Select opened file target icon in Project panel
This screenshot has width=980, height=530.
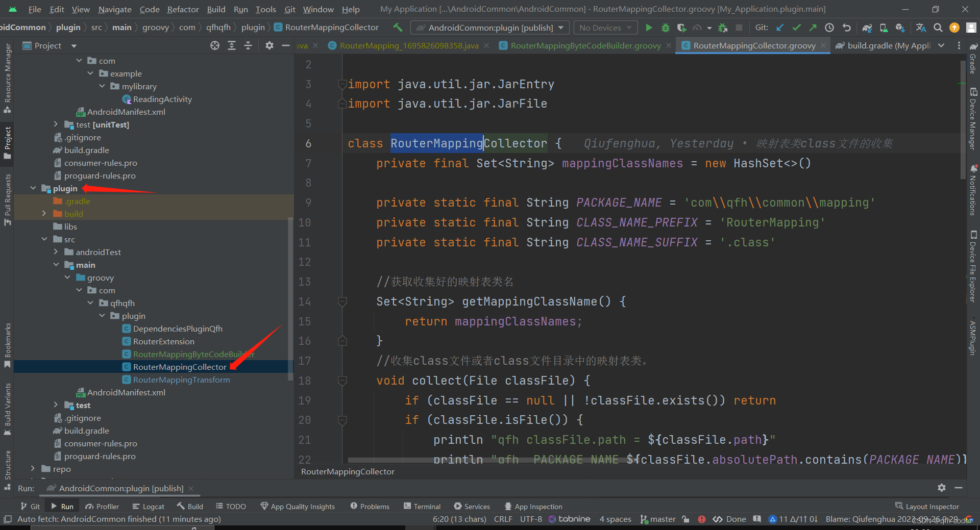215,45
